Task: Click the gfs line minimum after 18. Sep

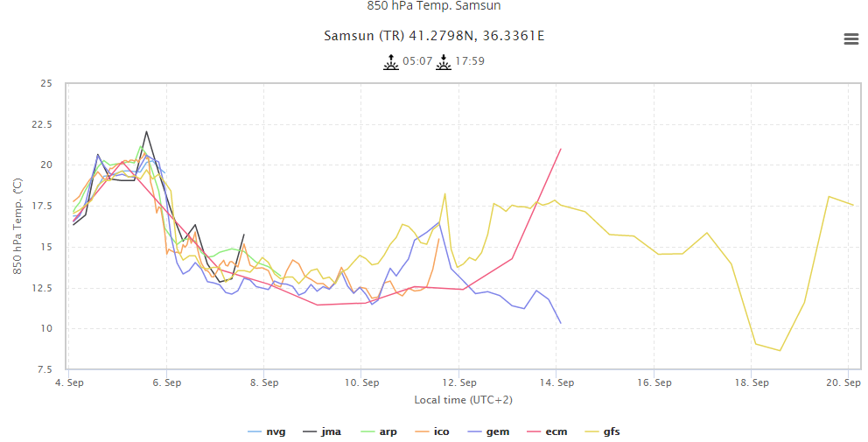Action: click(780, 351)
